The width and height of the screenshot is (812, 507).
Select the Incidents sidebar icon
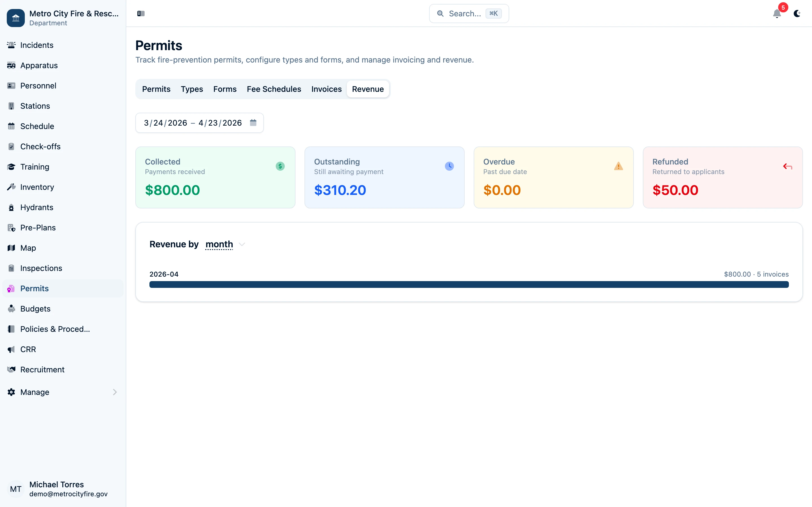[x=11, y=45]
